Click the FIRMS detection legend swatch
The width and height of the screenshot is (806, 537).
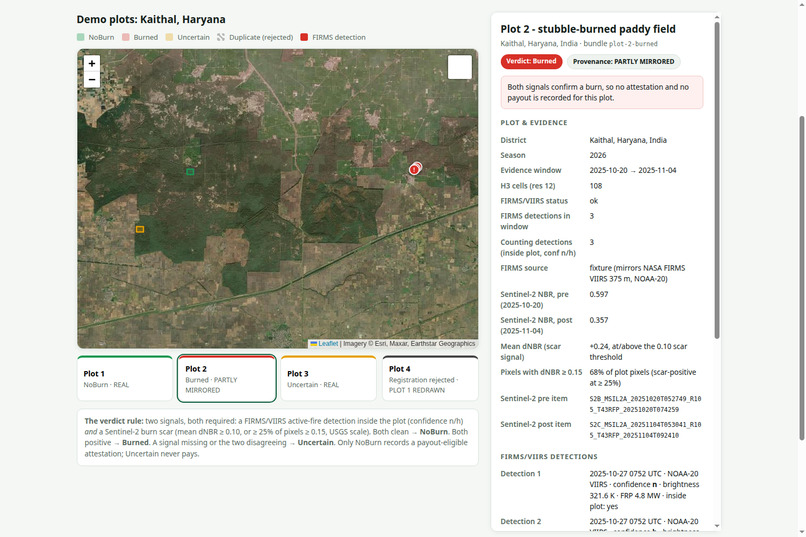pyautogui.click(x=304, y=37)
